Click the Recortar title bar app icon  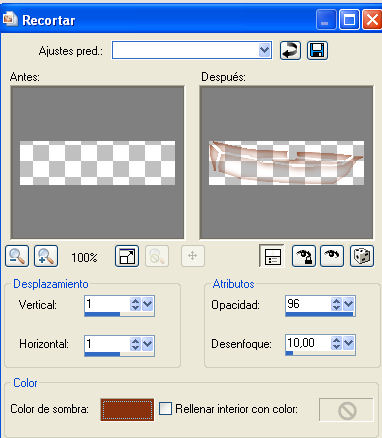pos(10,19)
